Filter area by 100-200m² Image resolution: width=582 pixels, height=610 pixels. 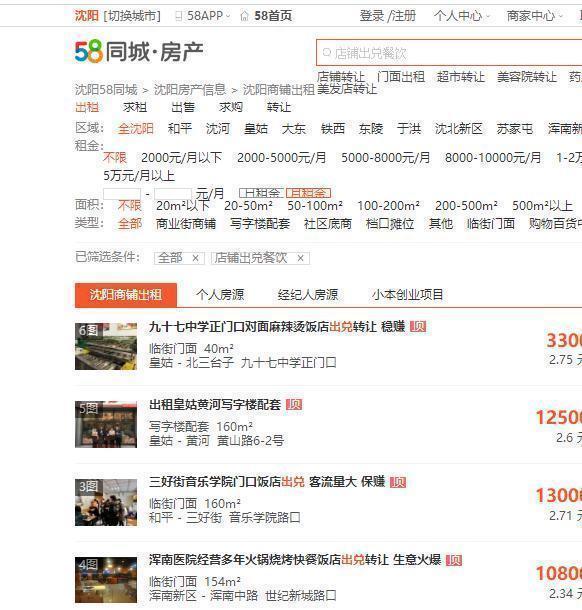[388, 205]
